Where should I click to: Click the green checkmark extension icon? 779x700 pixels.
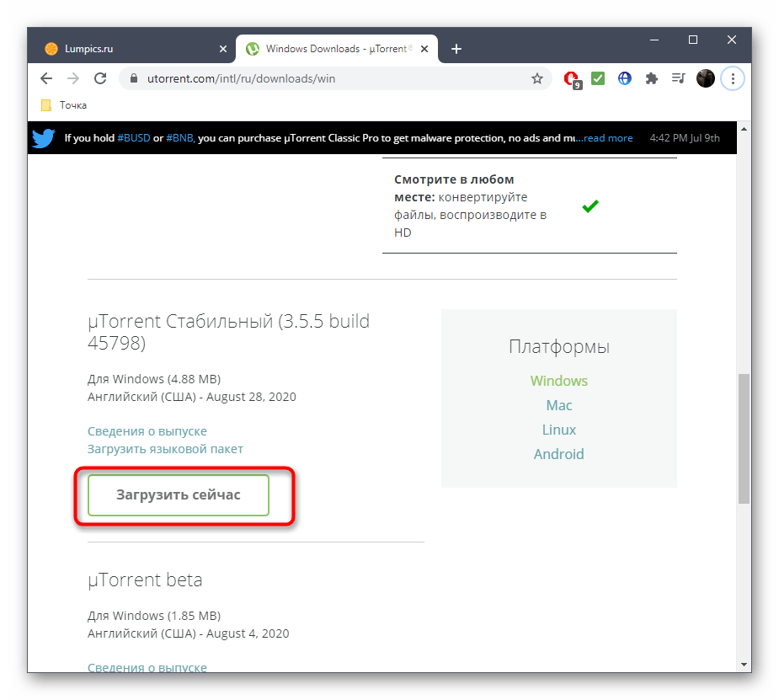click(x=598, y=78)
